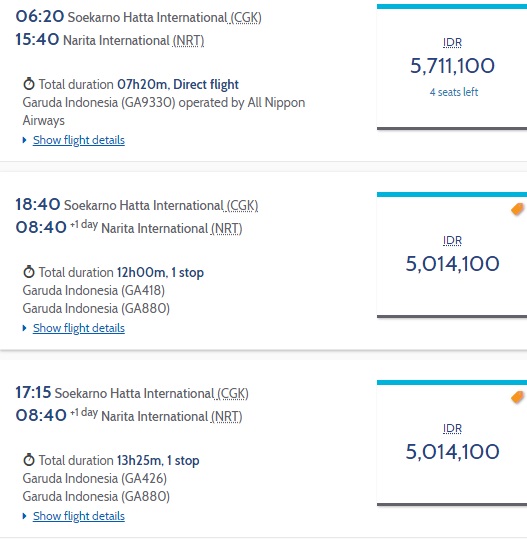Click the orange tag icon on 17:15 flight fare

[x=517, y=397]
